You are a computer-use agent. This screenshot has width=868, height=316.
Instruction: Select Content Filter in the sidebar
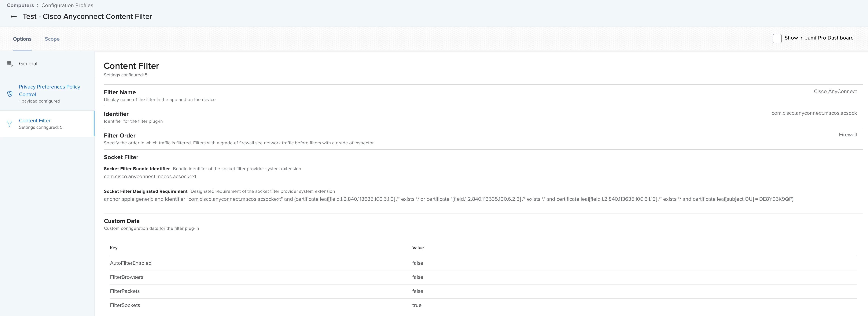pyautogui.click(x=47, y=124)
